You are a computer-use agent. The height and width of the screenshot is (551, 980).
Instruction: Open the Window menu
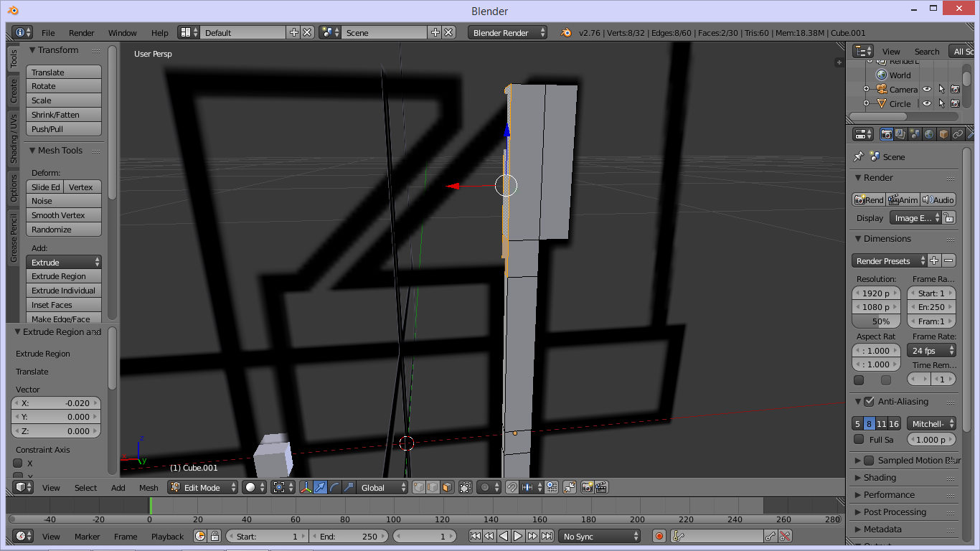[123, 33]
